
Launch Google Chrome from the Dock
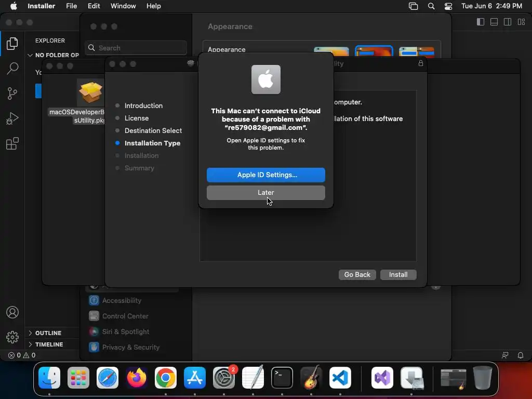(x=166, y=378)
